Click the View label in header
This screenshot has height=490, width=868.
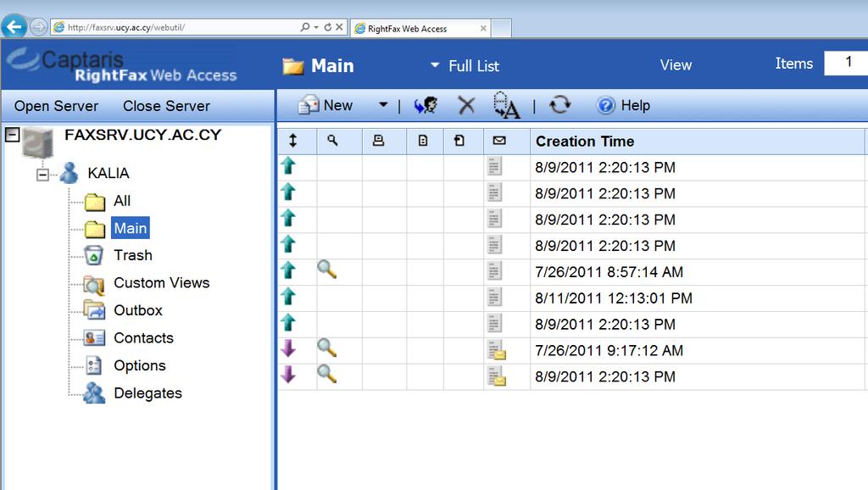[x=676, y=65]
